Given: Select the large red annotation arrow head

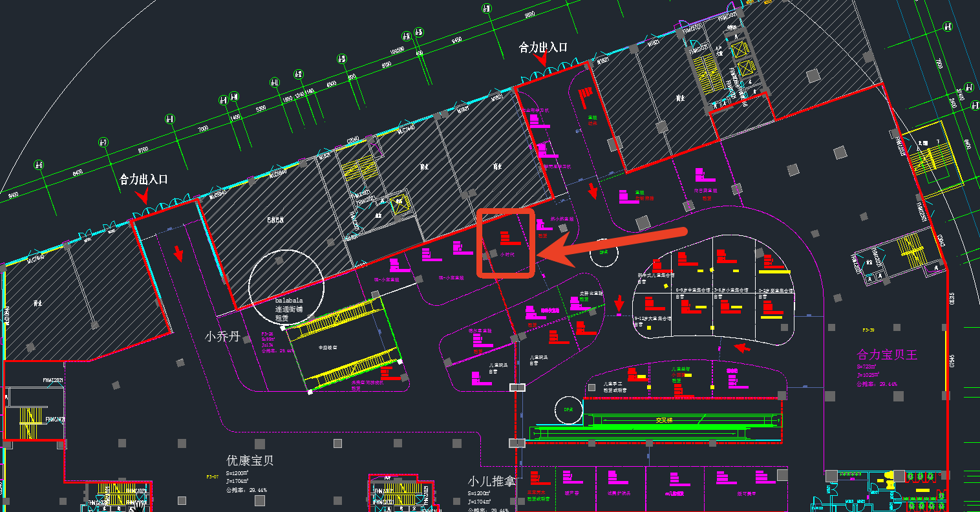Looking at the screenshot, I should coord(549,253).
